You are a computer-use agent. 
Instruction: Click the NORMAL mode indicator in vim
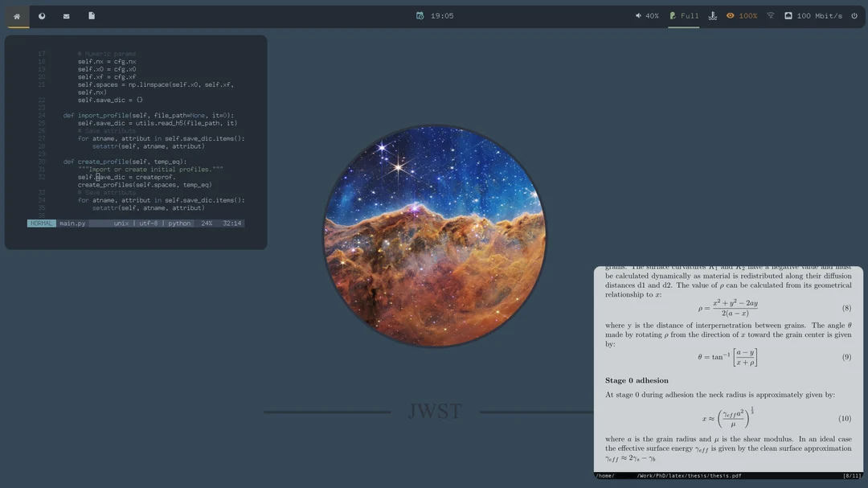pyautogui.click(x=42, y=223)
